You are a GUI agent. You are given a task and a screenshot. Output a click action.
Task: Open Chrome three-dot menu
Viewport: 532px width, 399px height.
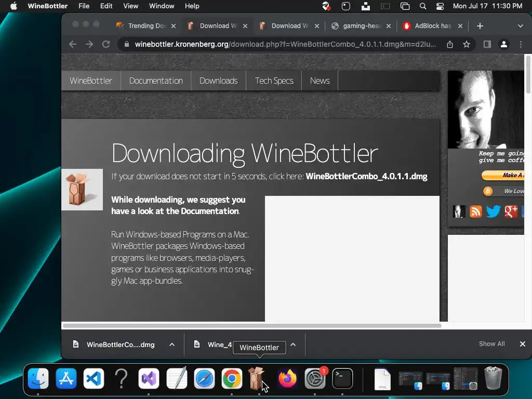click(521, 44)
